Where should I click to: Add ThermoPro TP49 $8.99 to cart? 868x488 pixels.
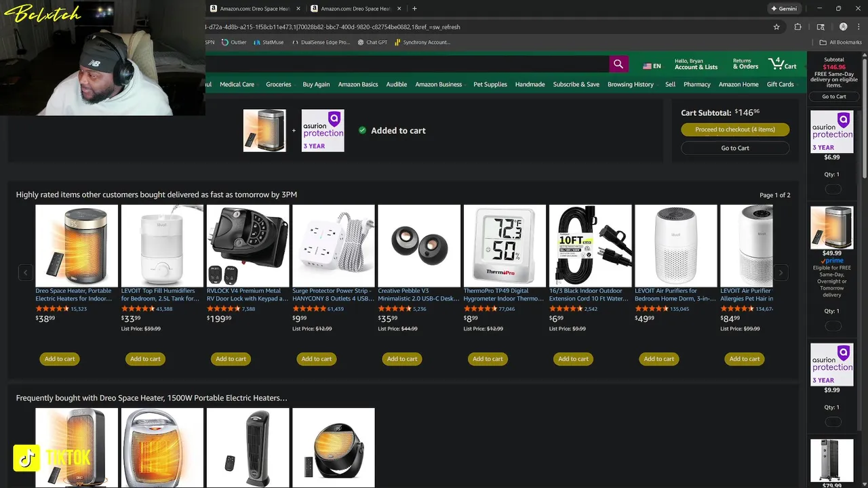coord(488,359)
